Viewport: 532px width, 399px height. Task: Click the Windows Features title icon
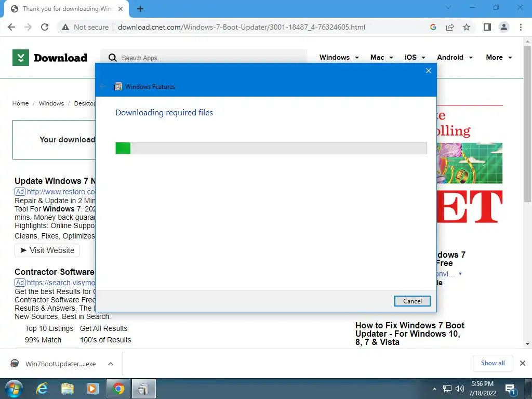118,87
